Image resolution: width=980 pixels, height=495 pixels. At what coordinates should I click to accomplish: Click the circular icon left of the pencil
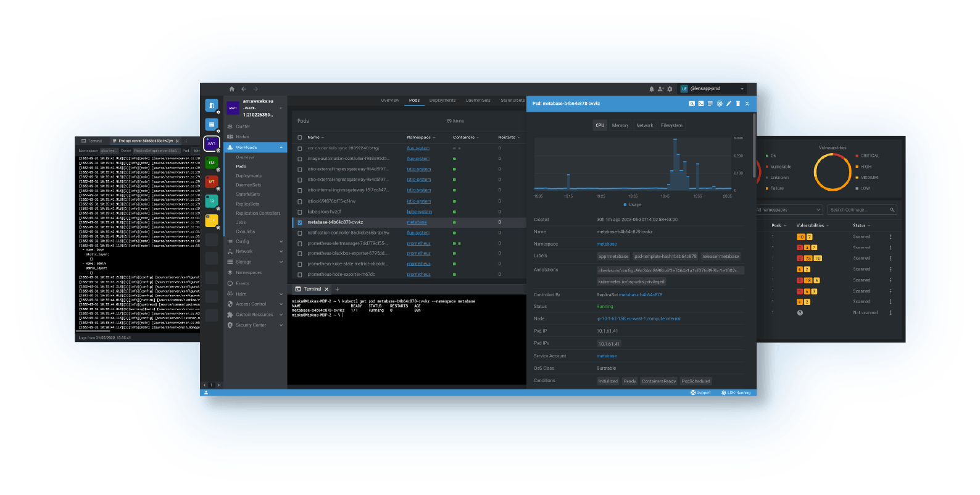(720, 104)
